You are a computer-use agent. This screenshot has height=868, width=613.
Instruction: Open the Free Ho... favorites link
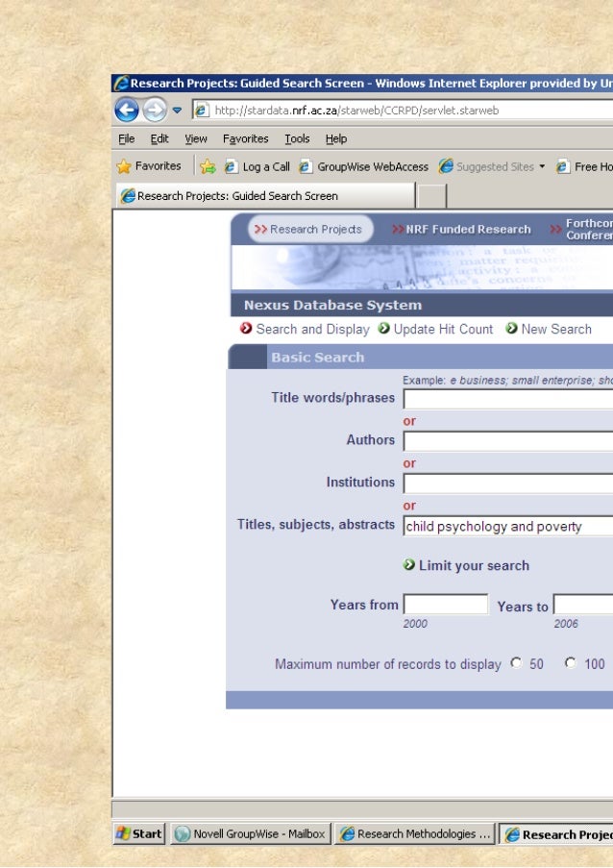(584, 166)
